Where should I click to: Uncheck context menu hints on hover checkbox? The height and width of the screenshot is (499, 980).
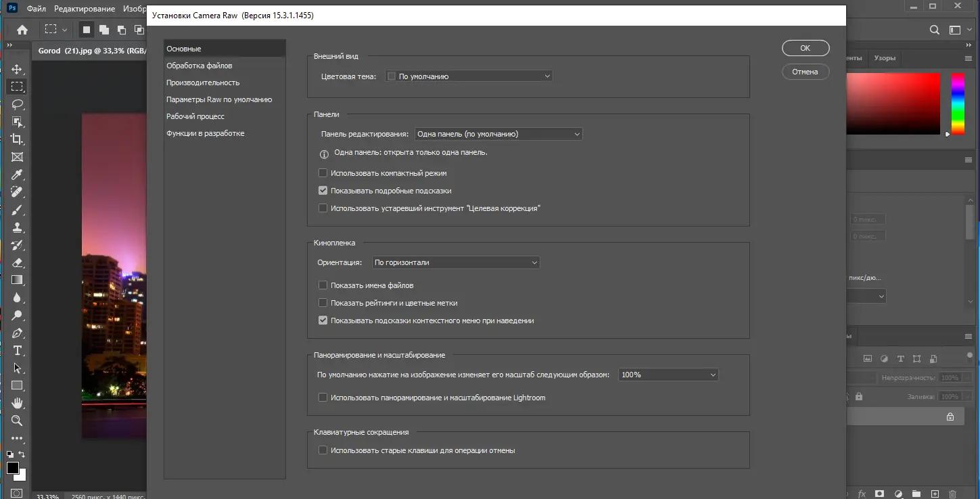point(323,320)
